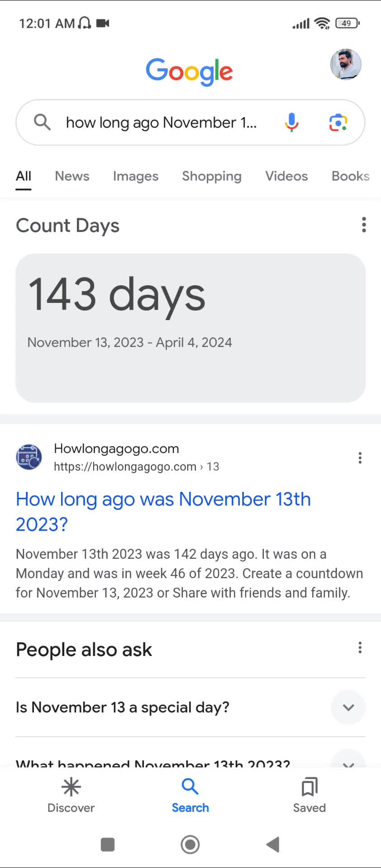Tap the search query text field
Screen dimensions: 381x868
(162, 123)
